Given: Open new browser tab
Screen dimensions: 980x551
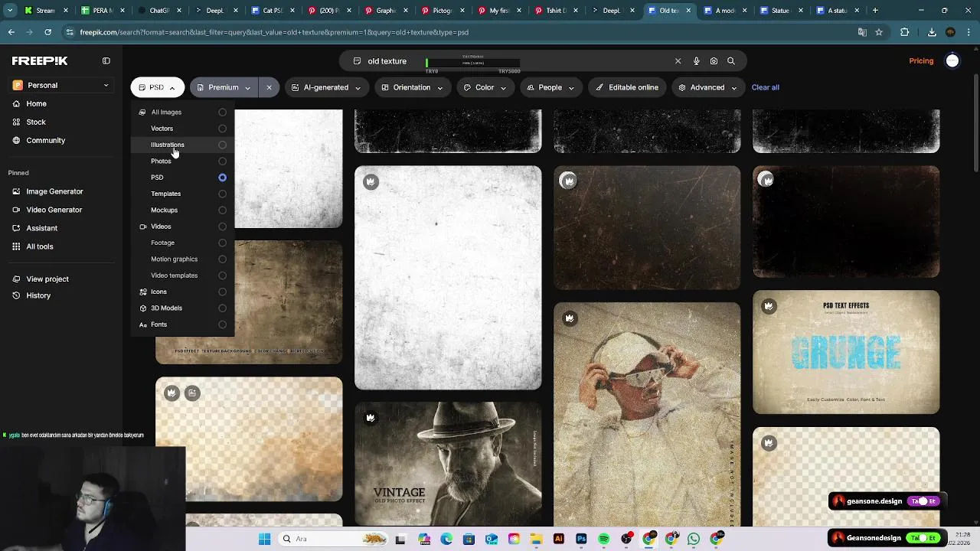Looking at the screenshot, I should [875, 11].
